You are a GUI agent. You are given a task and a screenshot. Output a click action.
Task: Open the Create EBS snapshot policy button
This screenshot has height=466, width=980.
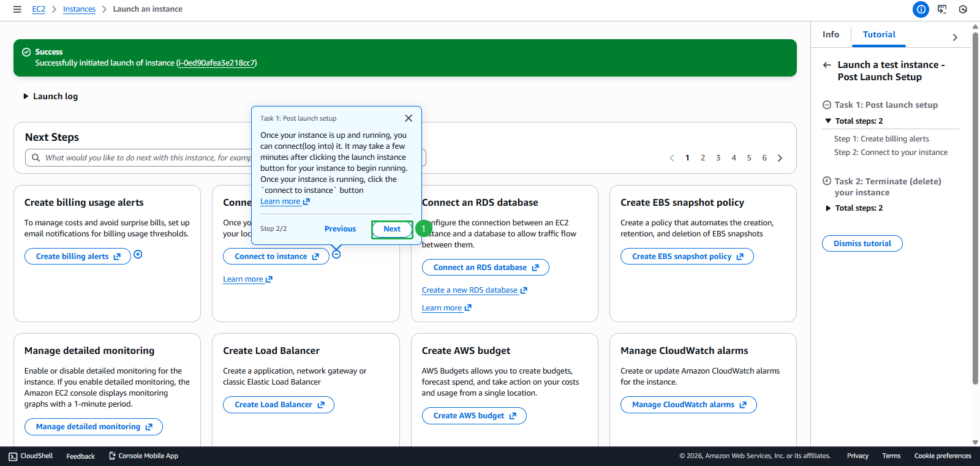[687, 257]
